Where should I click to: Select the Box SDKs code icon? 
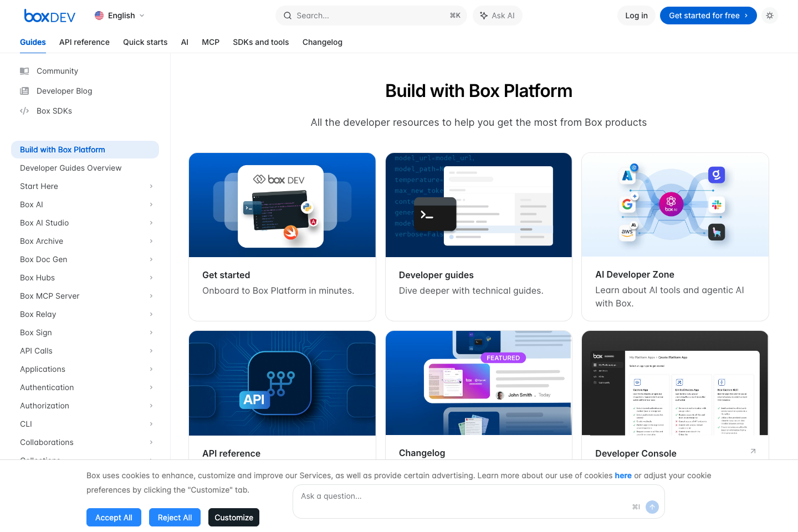click(24, 111)
